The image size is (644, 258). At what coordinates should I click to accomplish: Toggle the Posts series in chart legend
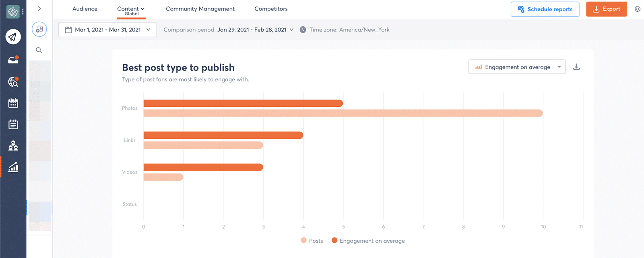click(312, 241)
